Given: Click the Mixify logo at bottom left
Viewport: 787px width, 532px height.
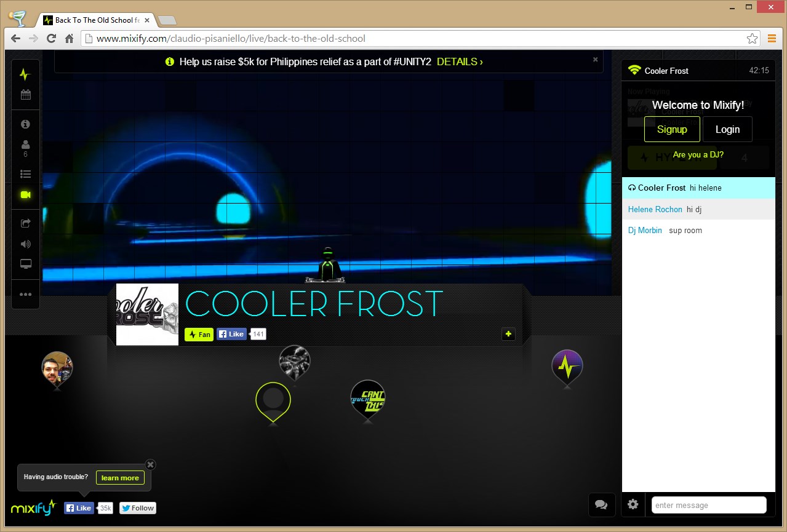Looking at the screenshot, I should click(33, 507).
